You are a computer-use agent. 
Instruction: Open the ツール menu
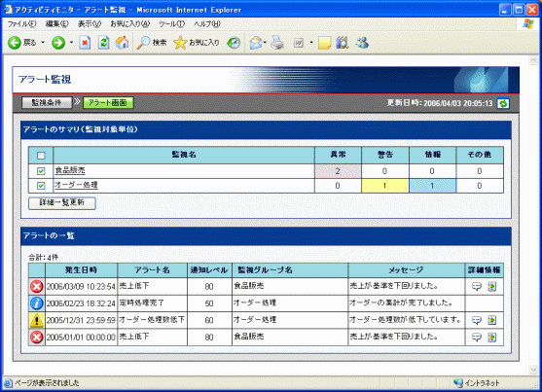click(x=171, y=24)
